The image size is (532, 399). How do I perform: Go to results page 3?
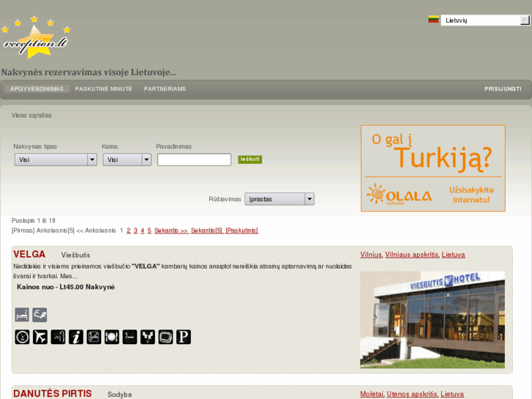135,231
